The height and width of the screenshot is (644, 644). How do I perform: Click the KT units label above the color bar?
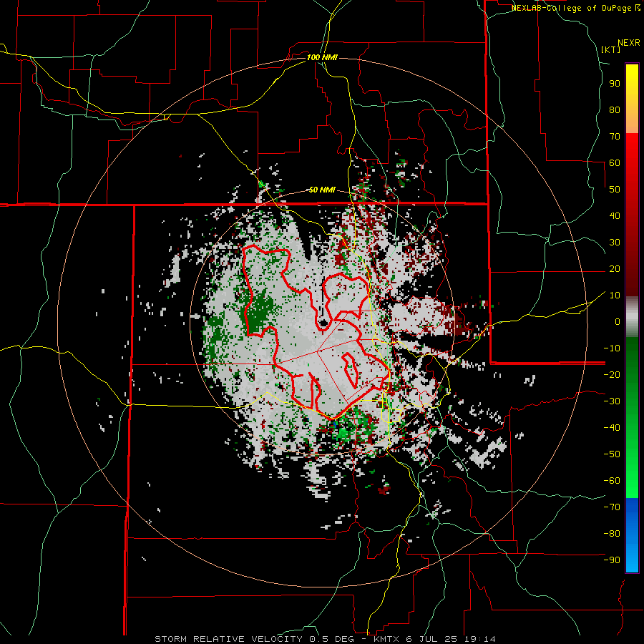click(611, 49)
